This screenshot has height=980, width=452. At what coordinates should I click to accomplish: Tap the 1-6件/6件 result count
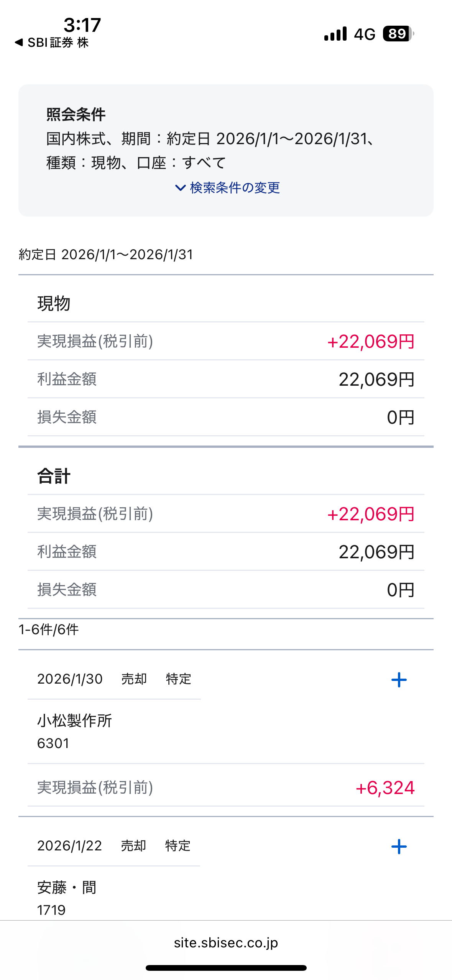click(x=49, y=630)
